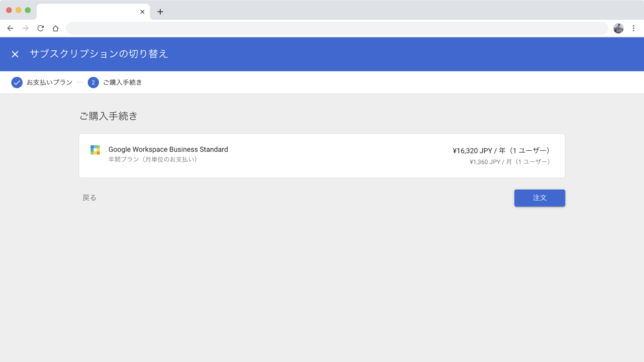Click the ¥1,360 JPY monthly price

[x=510, y=162]
